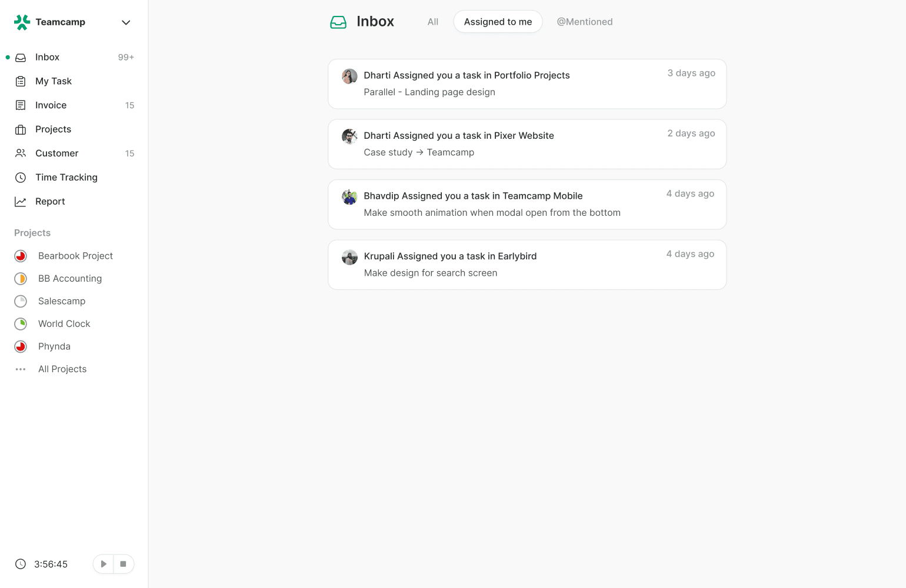Viewport: 906px width, 588px height.
Task: Open the Invoice sidebar icon
Action: (21, 105)
